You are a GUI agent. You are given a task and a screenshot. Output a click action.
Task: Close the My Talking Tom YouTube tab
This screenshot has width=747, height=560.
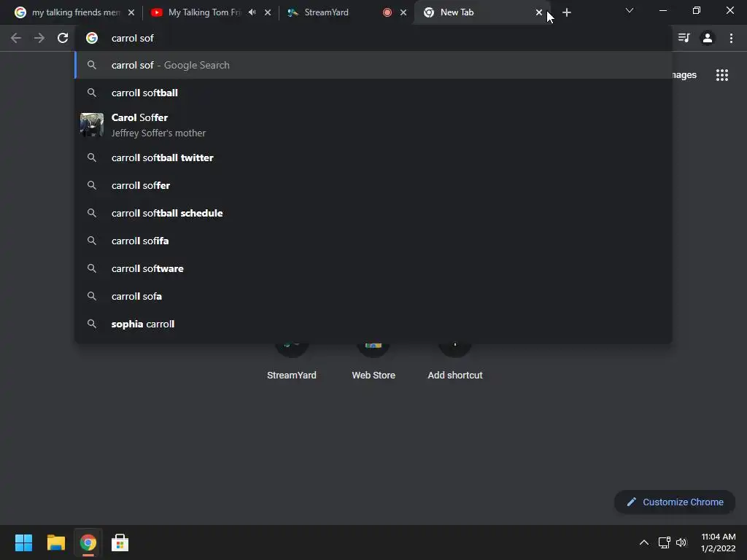268,12
